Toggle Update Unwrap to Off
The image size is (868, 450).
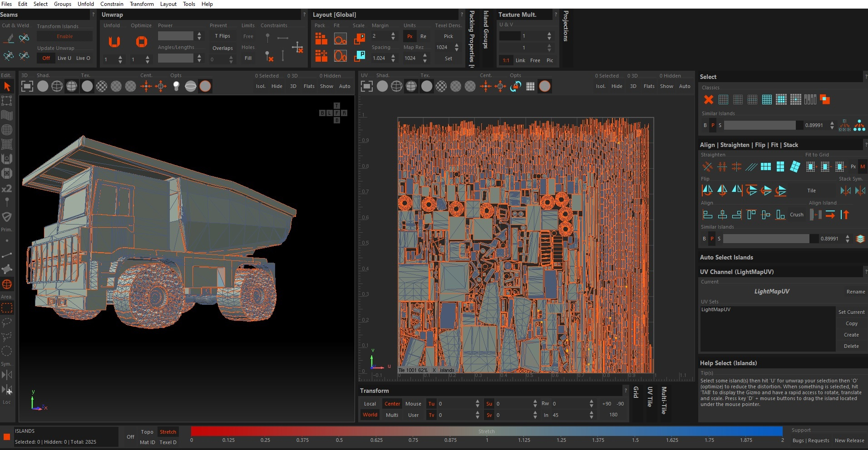point(46,58)
